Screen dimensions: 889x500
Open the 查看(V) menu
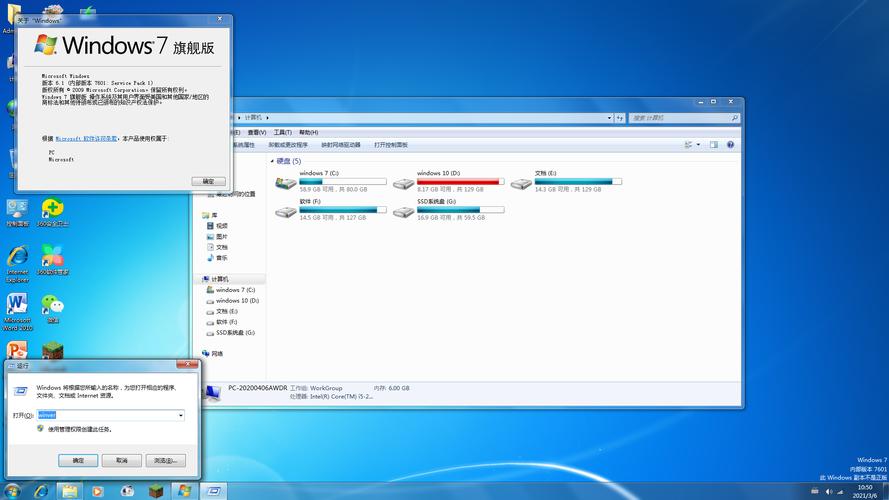[257, 132]
